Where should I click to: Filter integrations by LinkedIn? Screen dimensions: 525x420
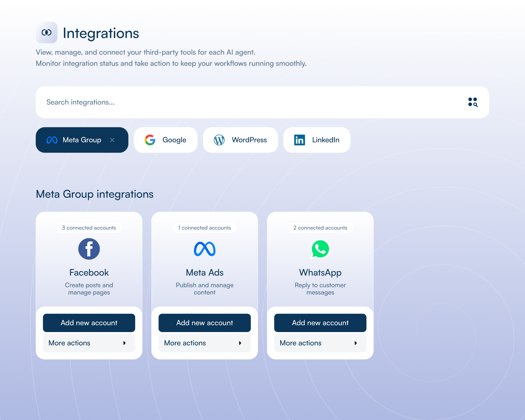tap(317, 140)
